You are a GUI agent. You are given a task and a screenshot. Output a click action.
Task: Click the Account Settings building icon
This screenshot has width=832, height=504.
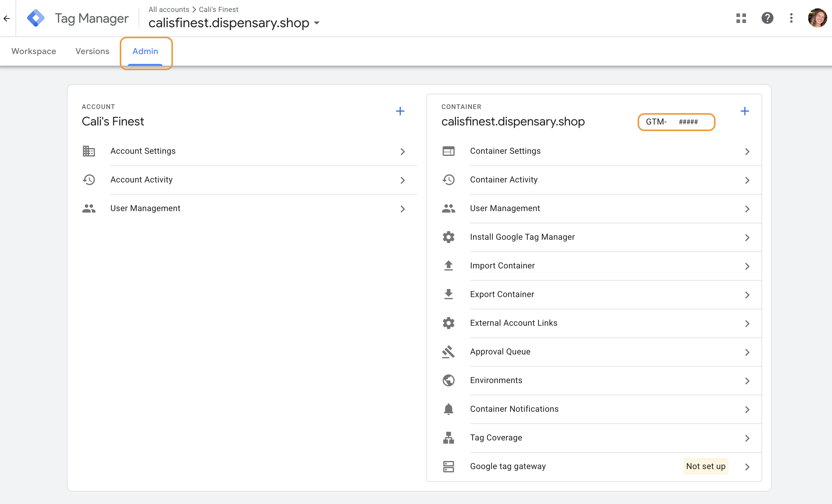[x=89, y=151]
